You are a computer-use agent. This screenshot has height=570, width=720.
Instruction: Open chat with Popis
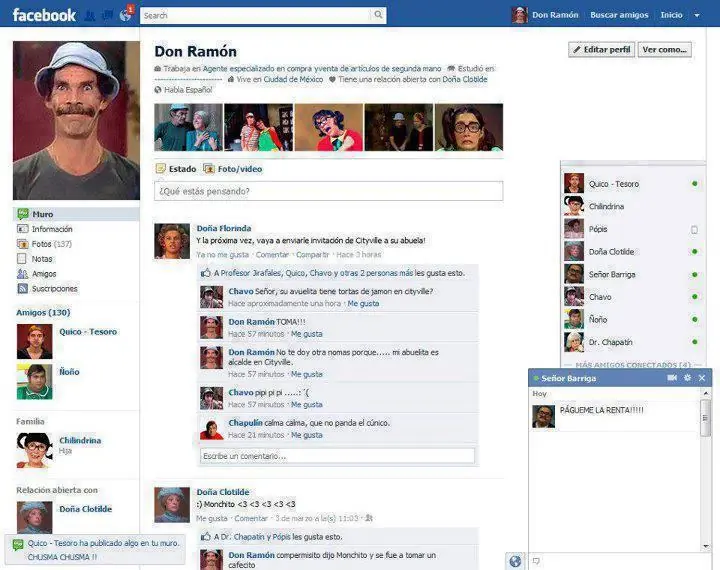click(x=633, y=229)
